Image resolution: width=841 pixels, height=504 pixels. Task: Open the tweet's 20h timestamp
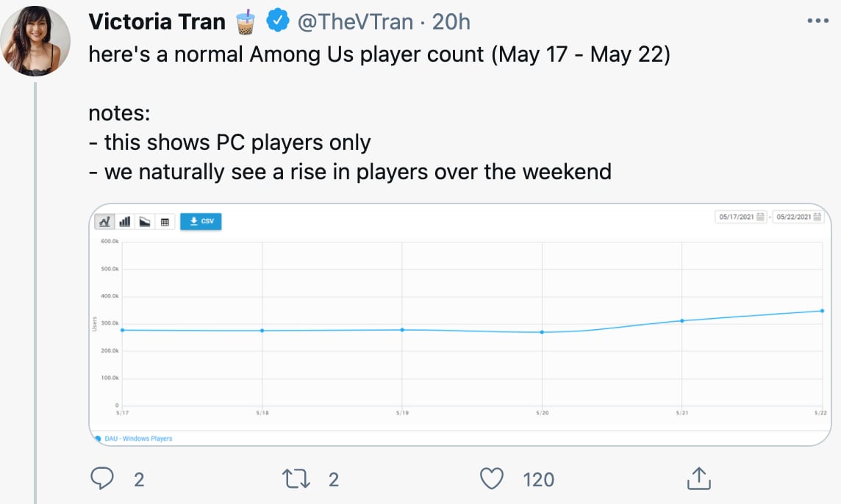pyautogui.click(x=451, y=22)
